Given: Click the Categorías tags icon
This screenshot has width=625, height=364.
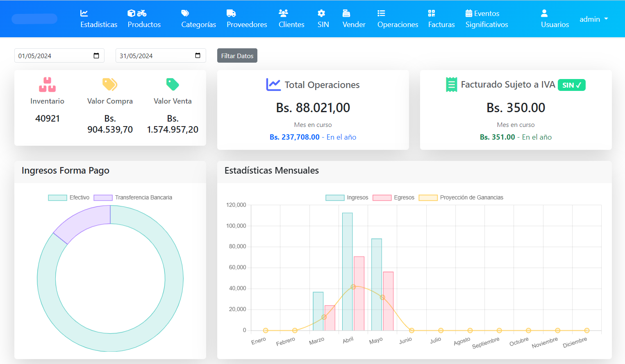Looking at the screenshot, I should click(x=185, y=13).
